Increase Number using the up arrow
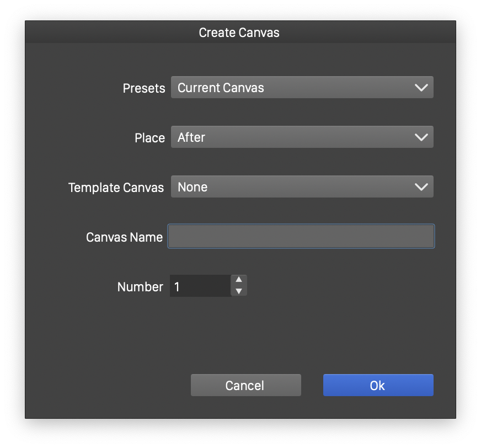 [239, 280]
